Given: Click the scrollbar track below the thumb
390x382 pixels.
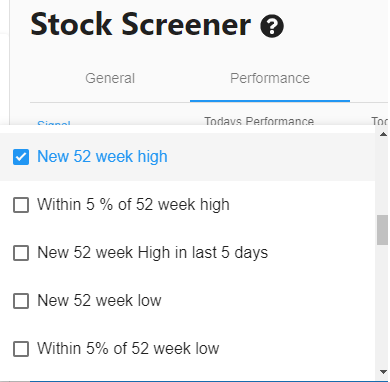Looking at the screenshot, I should tap(382, 305).
